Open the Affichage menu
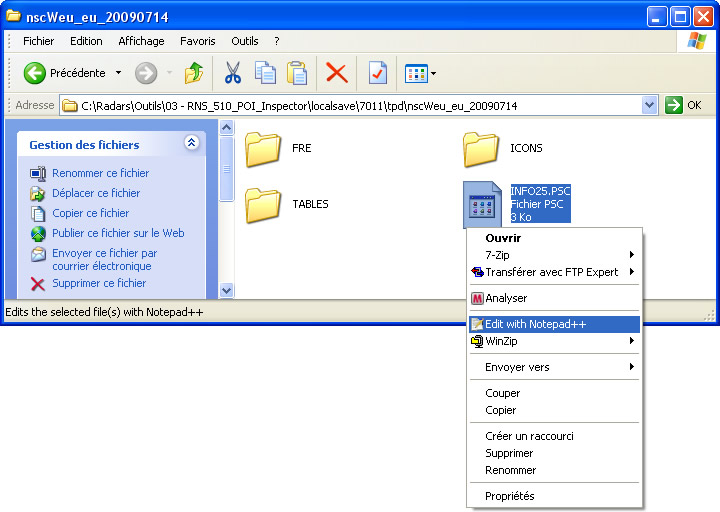Screen dimensions: 720x512 pyautogui.click(x=141, y=41)
